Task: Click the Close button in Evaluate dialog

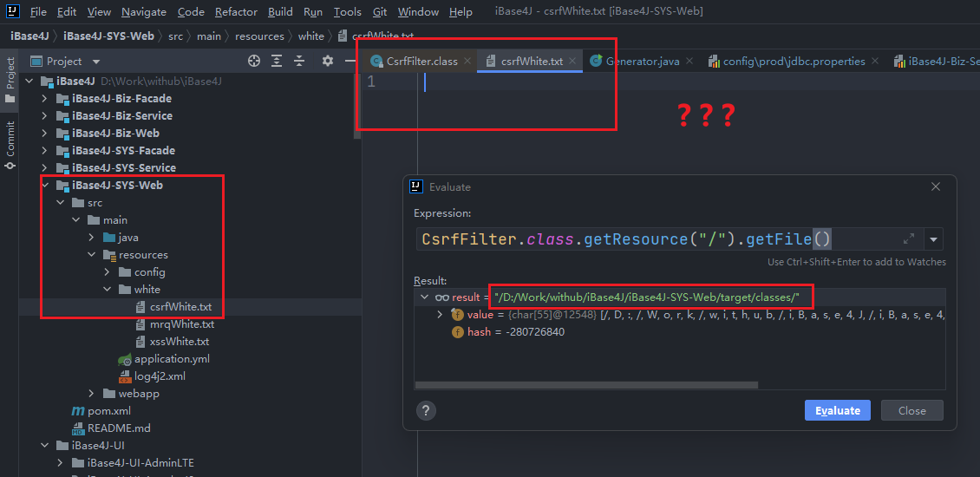Action: click(911, 411)
